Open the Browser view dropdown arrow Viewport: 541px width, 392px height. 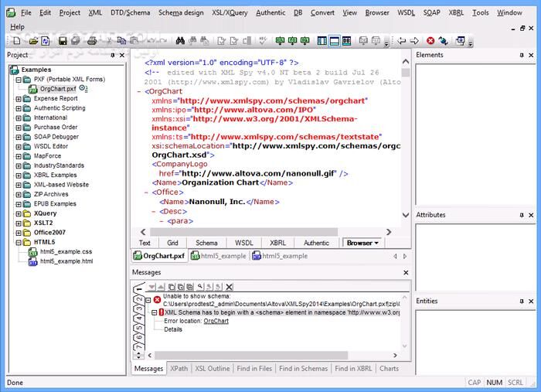[x=376, y=243]
